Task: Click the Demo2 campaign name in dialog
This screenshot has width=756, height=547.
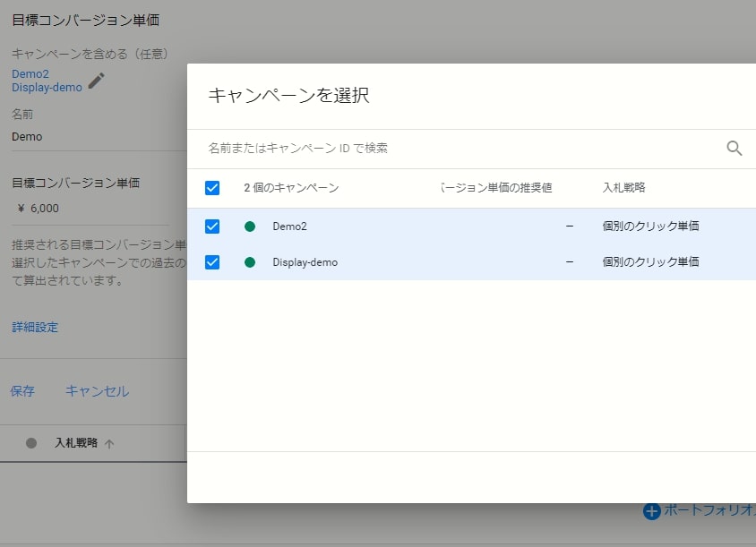Action: [x=289, y=226]
